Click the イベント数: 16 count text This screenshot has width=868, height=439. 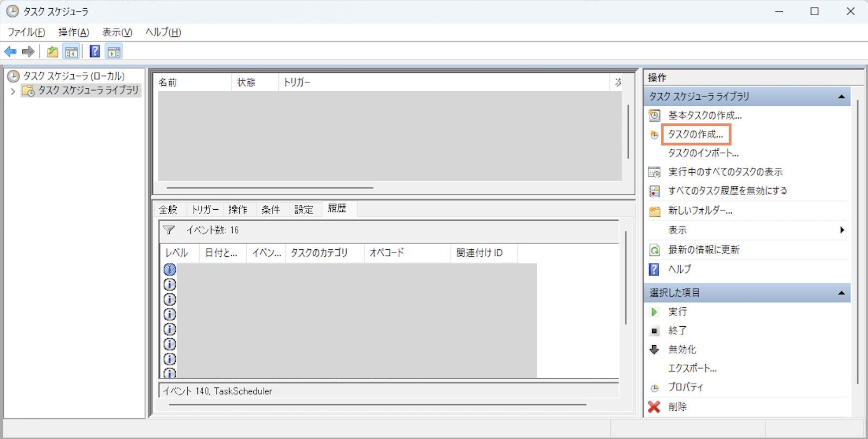[213, 230]
